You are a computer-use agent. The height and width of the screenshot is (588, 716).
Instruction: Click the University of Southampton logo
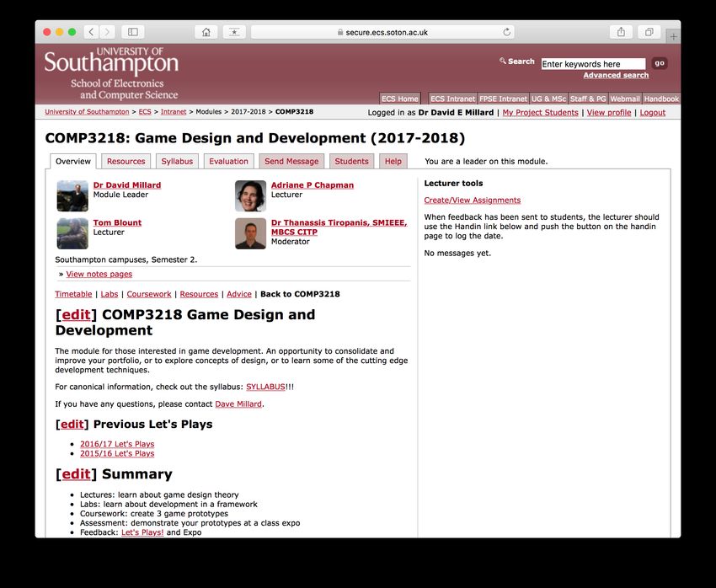coord(111,73)
